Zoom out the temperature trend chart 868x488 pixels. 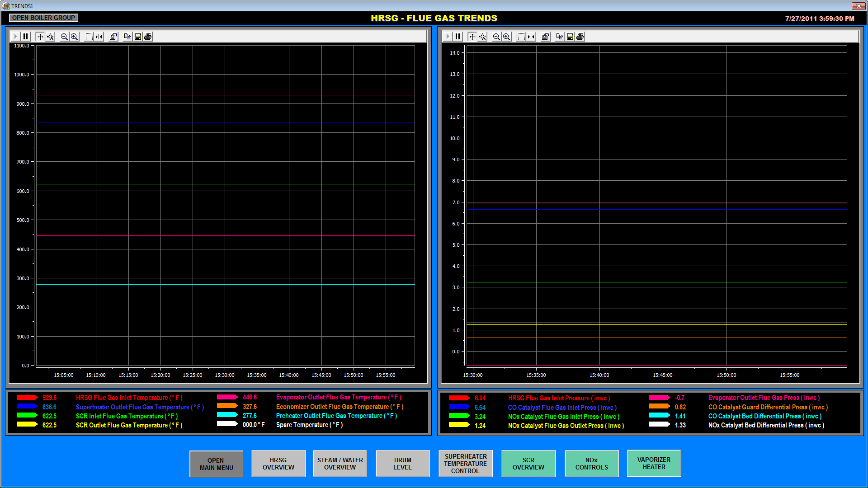64,37
